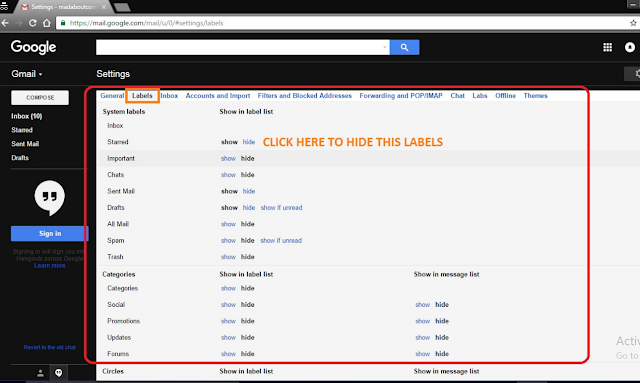Viewport: 640px width, 383px height.
Task: Show the Important label
Action: (228, 158)
